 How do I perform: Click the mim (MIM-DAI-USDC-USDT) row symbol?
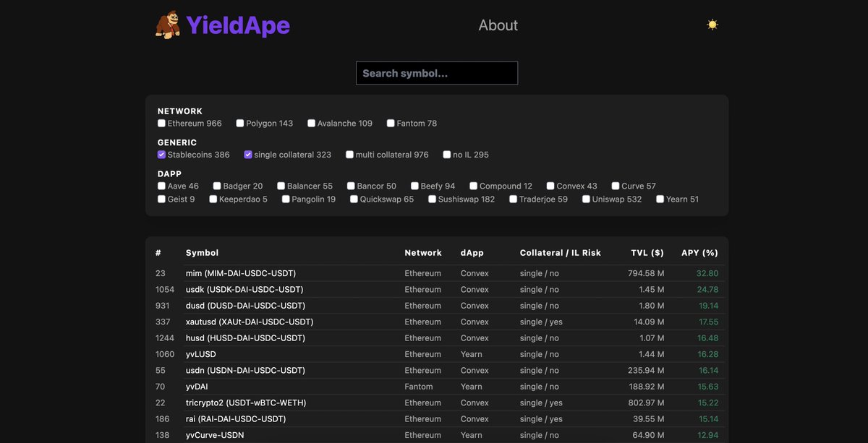click(x=241, y=274)
